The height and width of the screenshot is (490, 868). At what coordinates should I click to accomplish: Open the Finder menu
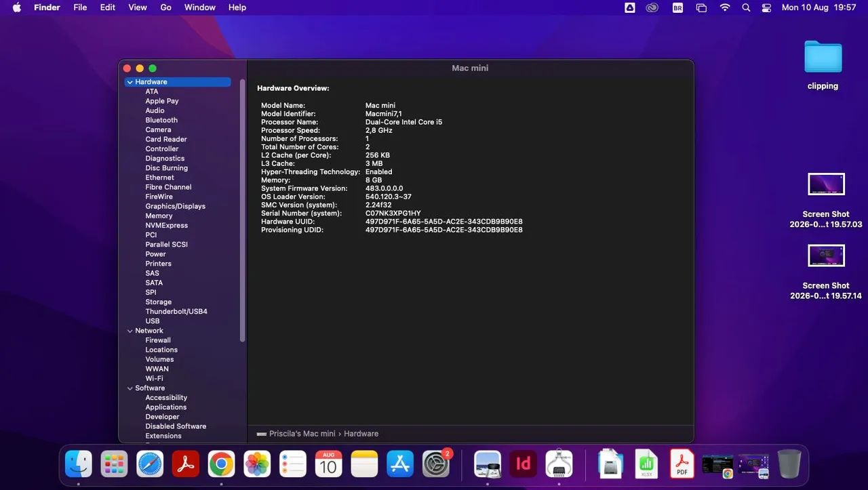(x=47, y=7)
